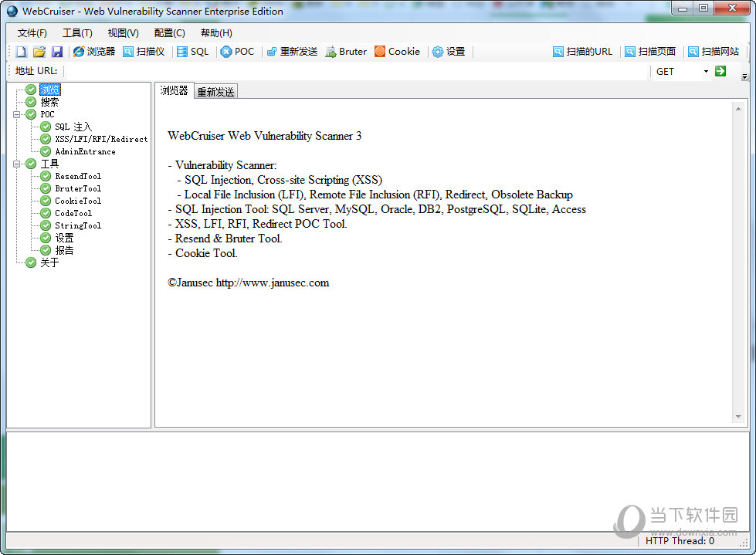
Task: Click browser pane scrollbar up arrow
Action: 738,110
